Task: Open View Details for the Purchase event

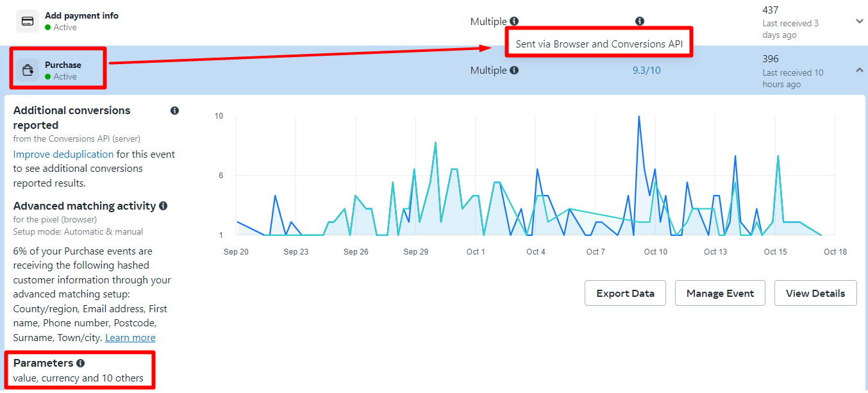Action: [x=815, y=293]
